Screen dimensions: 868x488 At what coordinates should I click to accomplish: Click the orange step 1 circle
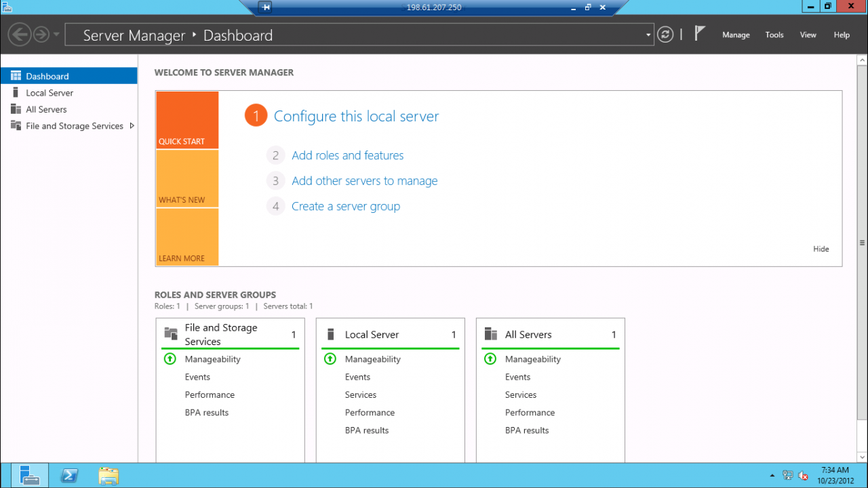point(256,116)
